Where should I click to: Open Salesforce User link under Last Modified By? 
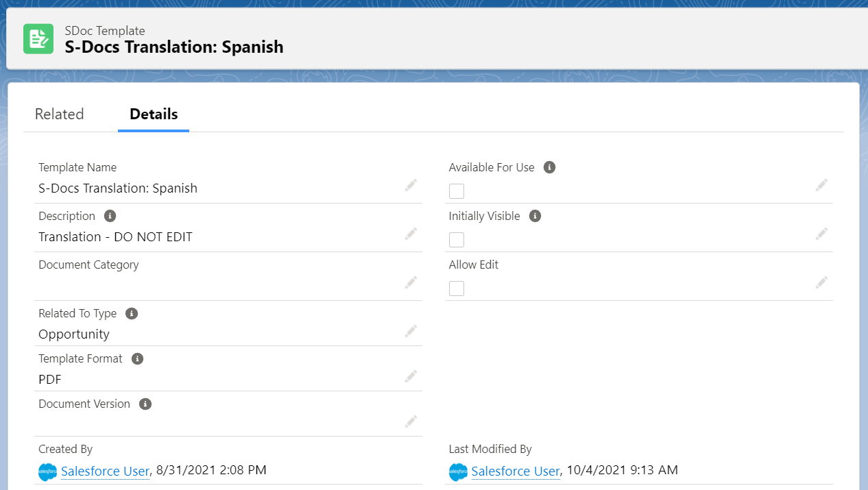516,471
